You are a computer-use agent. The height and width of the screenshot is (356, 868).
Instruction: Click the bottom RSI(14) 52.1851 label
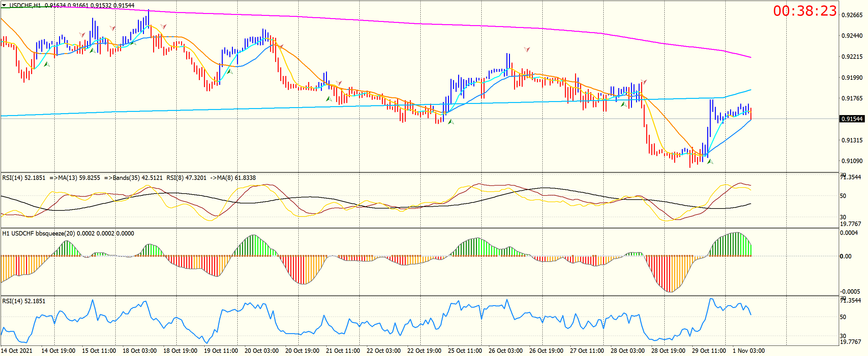pos(24,301)
